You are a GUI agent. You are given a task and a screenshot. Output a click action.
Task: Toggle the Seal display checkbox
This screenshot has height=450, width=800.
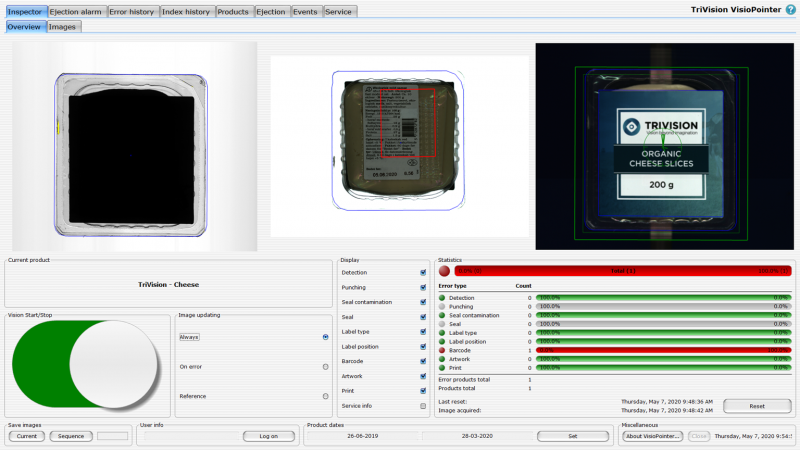pyautogui.click(x=423, y=317)
